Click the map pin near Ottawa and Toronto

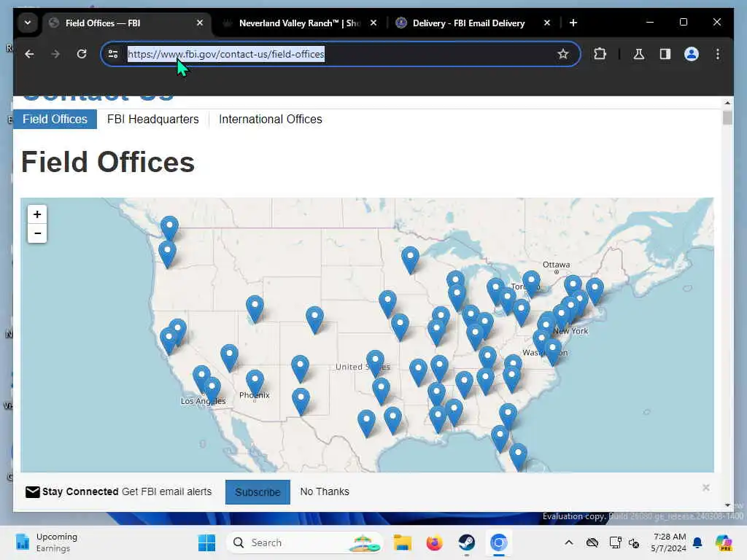pyautogui.click(x=531, y=284)
